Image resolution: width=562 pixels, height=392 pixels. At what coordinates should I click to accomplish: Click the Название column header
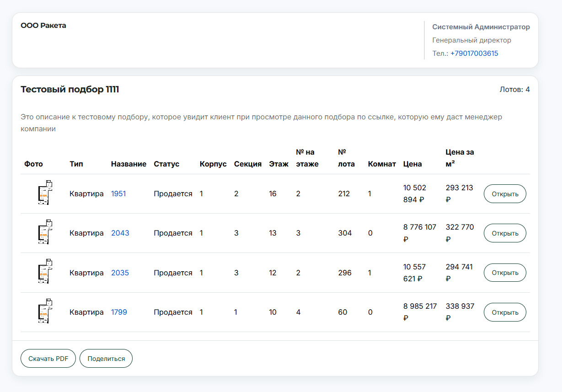click(x=128, y=164)
